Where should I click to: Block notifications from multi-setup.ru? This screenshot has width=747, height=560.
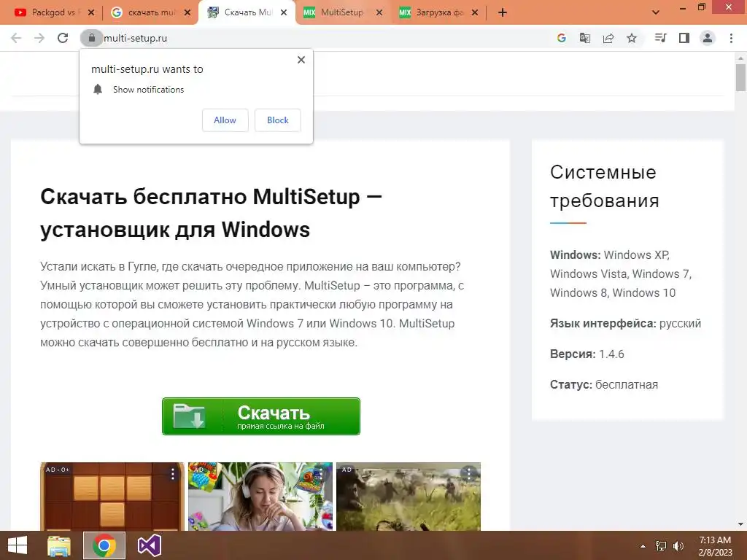pyautogui.click(x=278, y=120)
